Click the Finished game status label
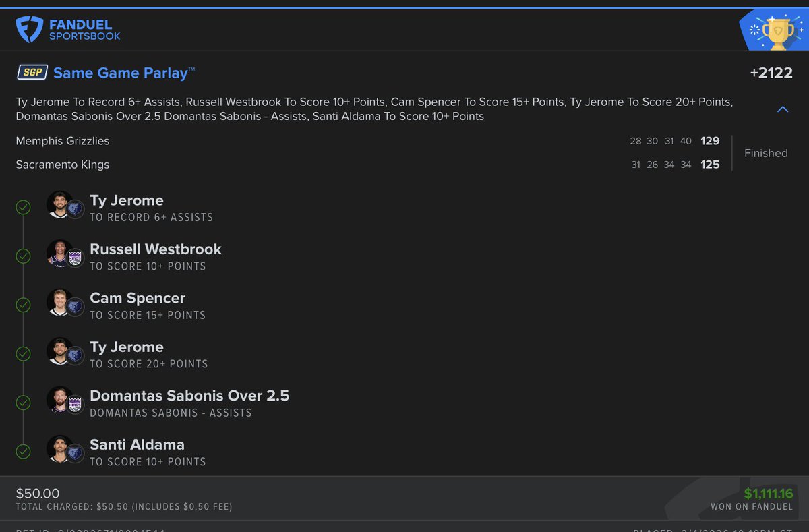 pos(766,153)
